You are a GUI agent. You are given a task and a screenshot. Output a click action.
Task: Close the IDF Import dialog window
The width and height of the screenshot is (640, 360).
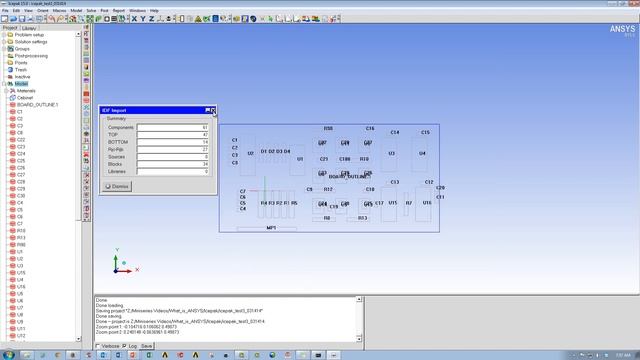[x=213, y=110]
